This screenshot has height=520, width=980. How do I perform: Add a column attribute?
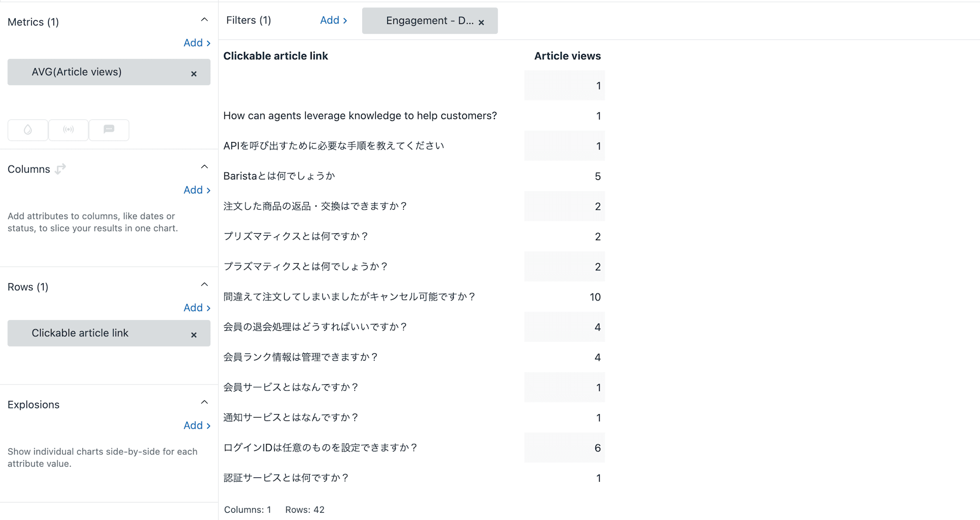pos(197,190)
